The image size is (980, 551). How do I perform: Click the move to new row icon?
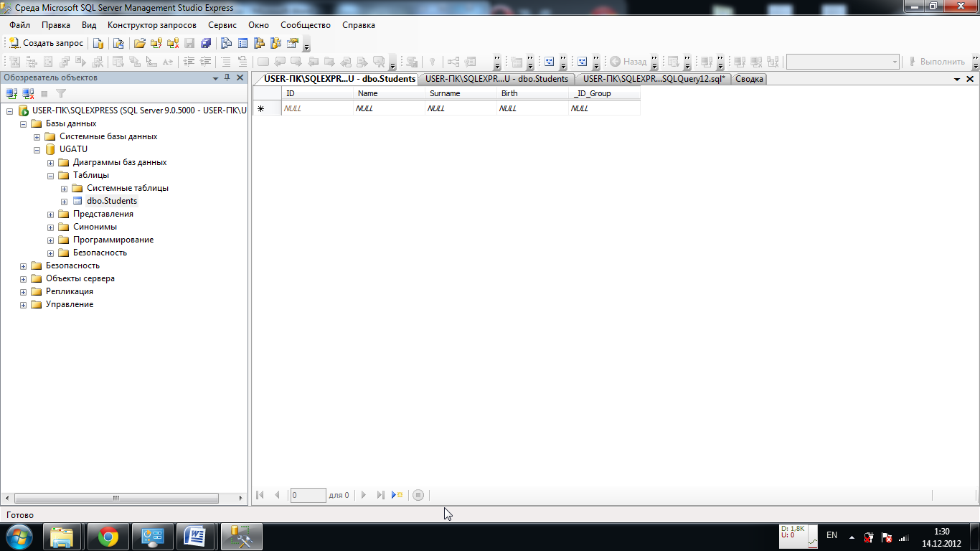(x=397, y=495)
